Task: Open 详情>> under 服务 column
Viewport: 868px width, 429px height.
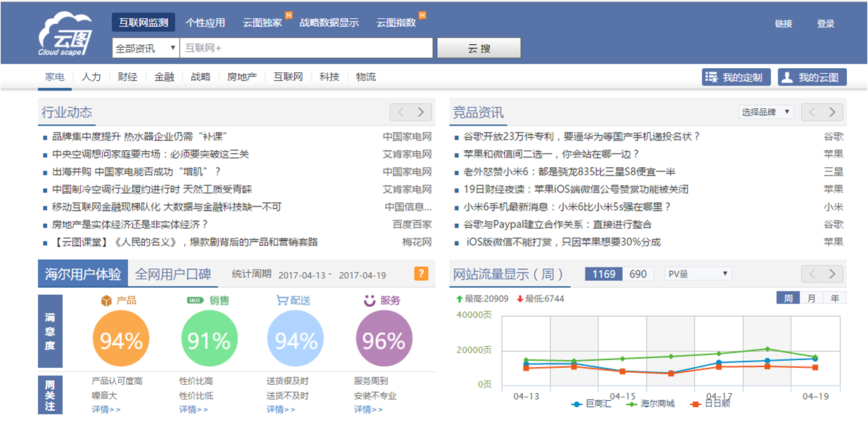Action: tap(369, 410)
